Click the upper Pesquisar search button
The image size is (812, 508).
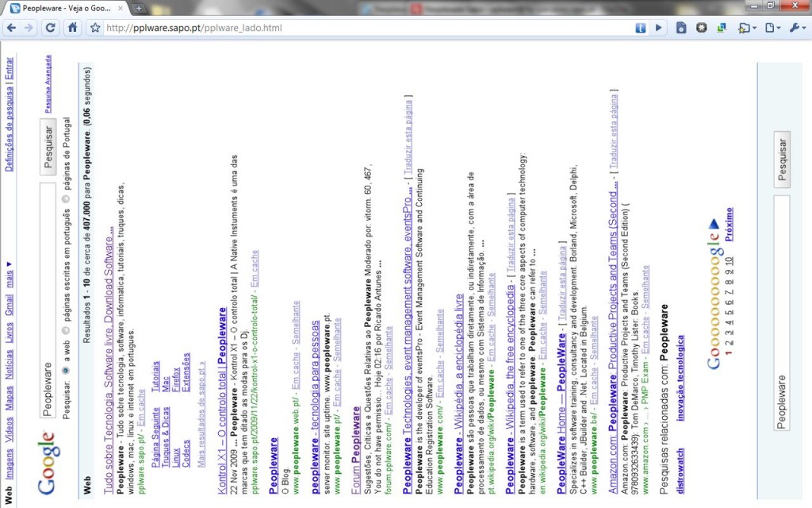pos(48,147)
